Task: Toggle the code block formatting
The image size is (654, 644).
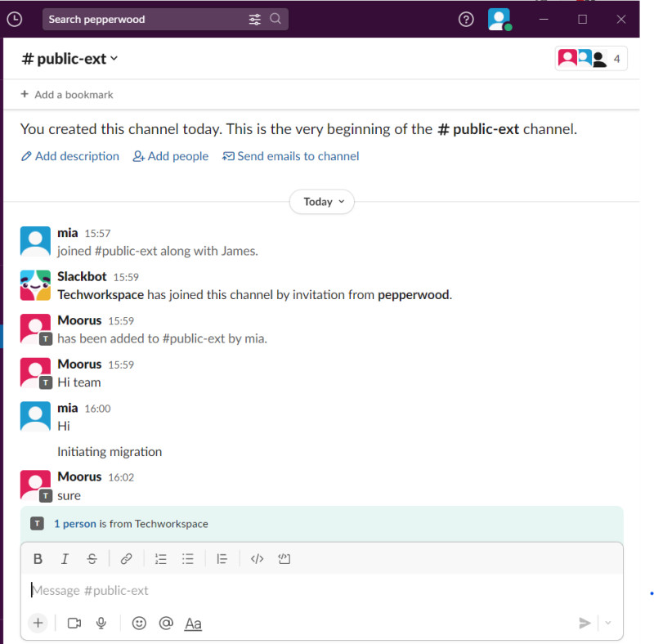Action: click(x=283, y=558)
